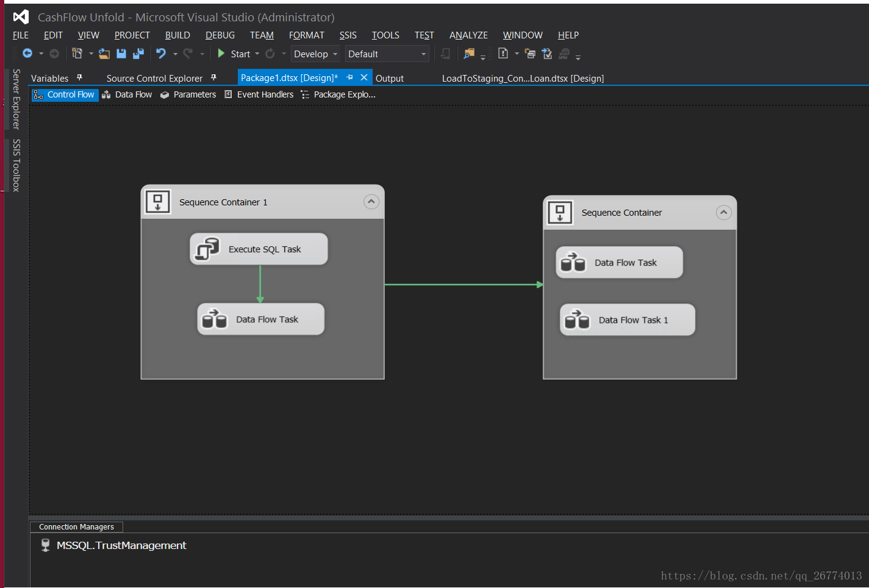Image resolution: width=869 pixels, height=588 pixels.
Task: Select the Connection Managers tab
Action: pyautogui.click(x=76, y=526)
